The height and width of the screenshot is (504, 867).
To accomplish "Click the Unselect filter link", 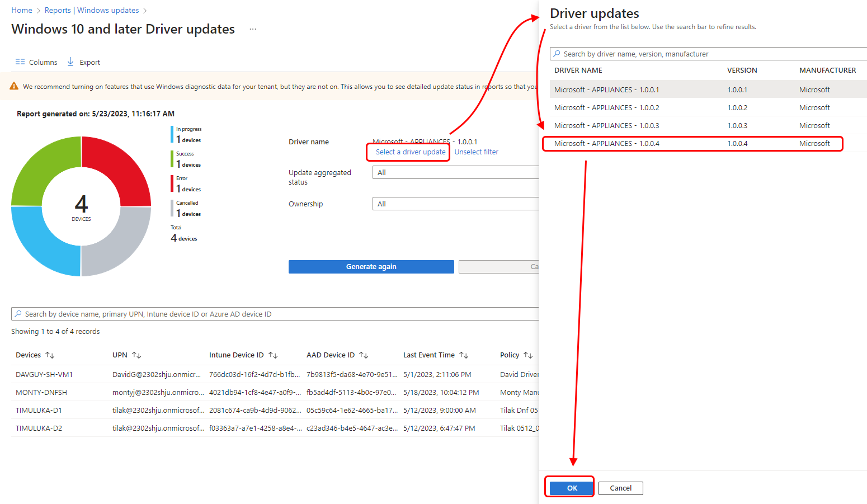I will 476,152.
